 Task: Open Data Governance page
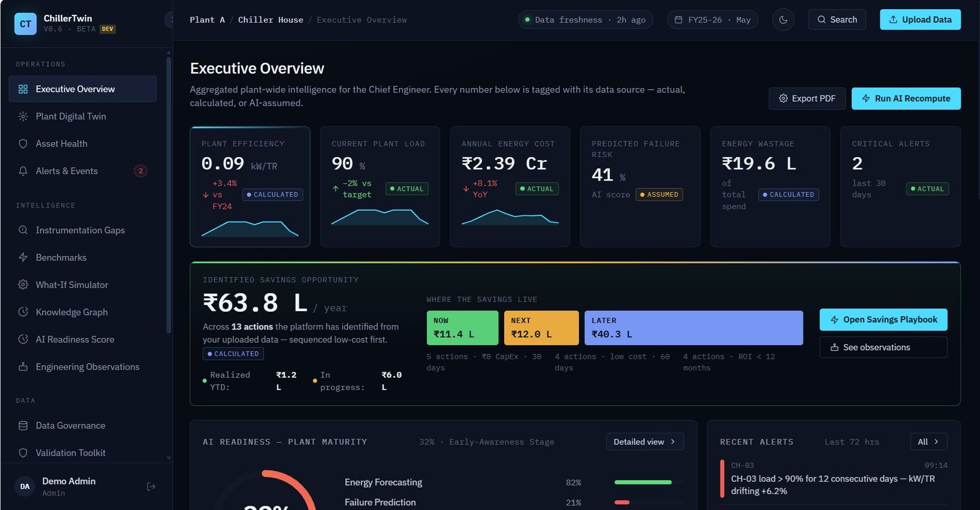(x=83, y=426)
